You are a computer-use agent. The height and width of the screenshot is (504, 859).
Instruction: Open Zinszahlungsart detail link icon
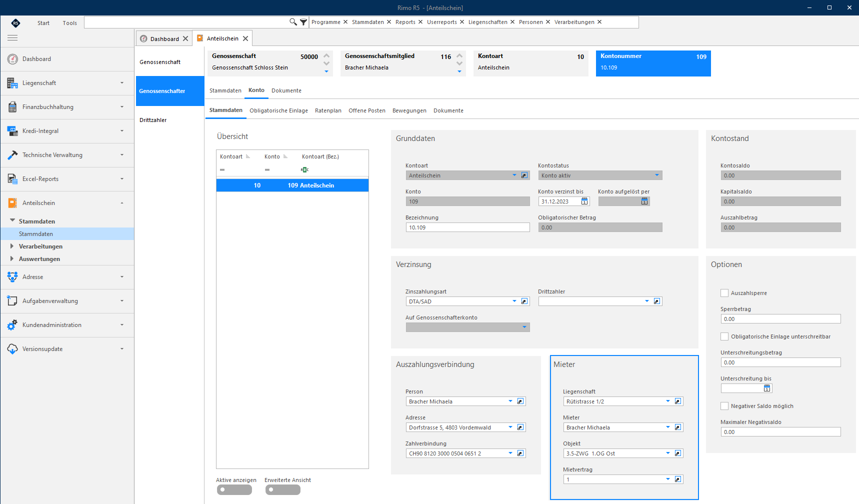click(x=524, y=301)
